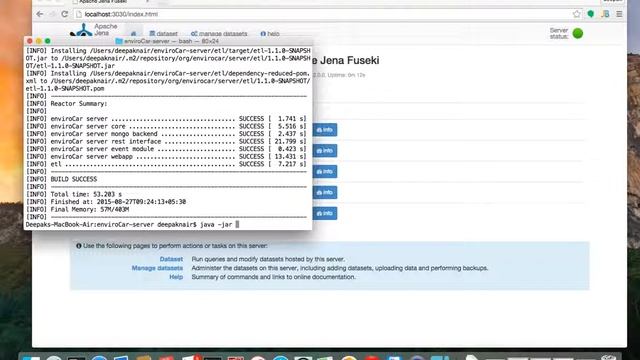This screenshot has height=360, width=640.
Task: Open the green shield extension icon
Action: click(x=591, y=14)
